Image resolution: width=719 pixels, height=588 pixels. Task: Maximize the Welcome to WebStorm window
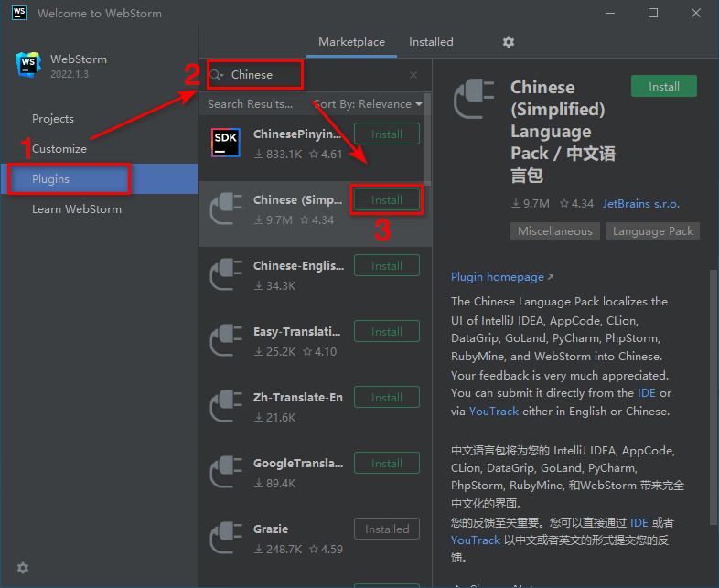[653, 13]
